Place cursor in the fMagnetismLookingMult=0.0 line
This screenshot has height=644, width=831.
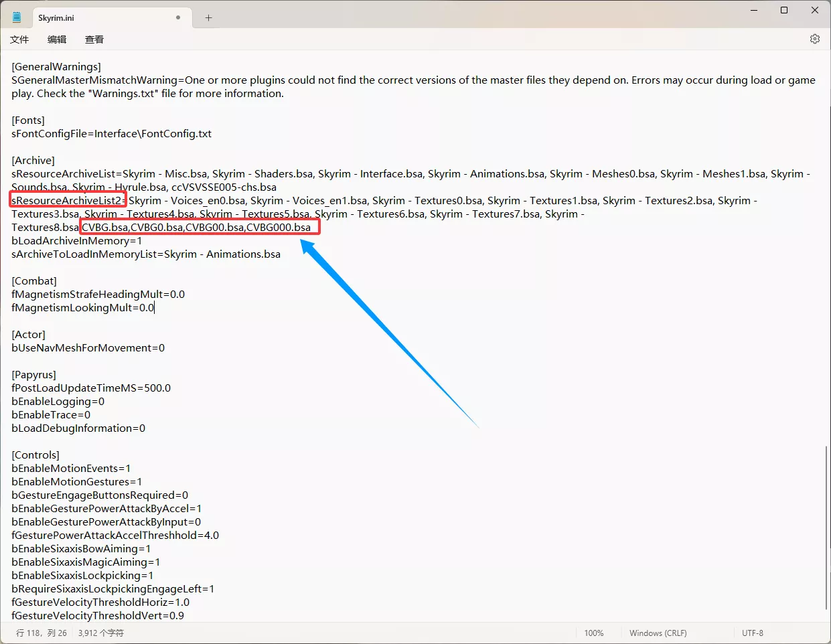83,308
